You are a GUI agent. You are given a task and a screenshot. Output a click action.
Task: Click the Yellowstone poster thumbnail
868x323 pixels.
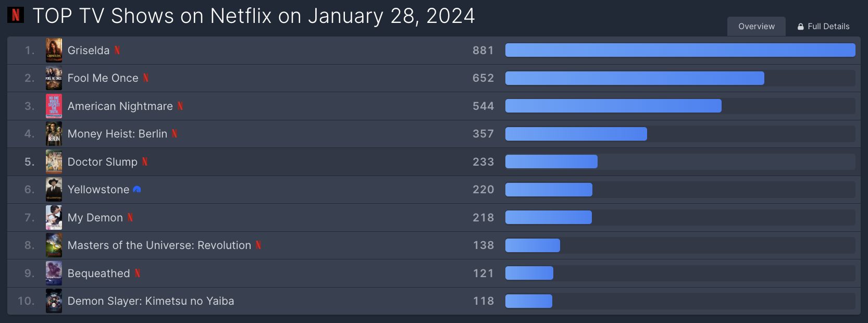(54, 190)
